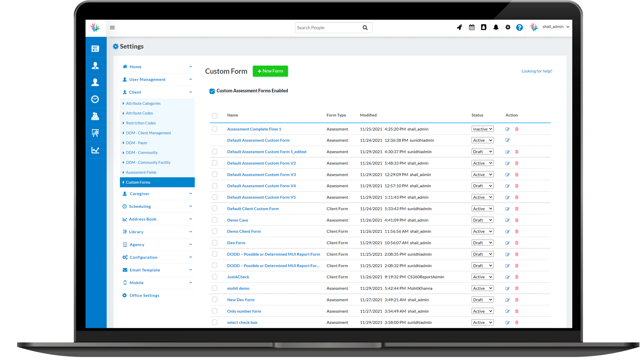644x361 pixels.
Task: Click the Looking for help link
Action: 537,71
